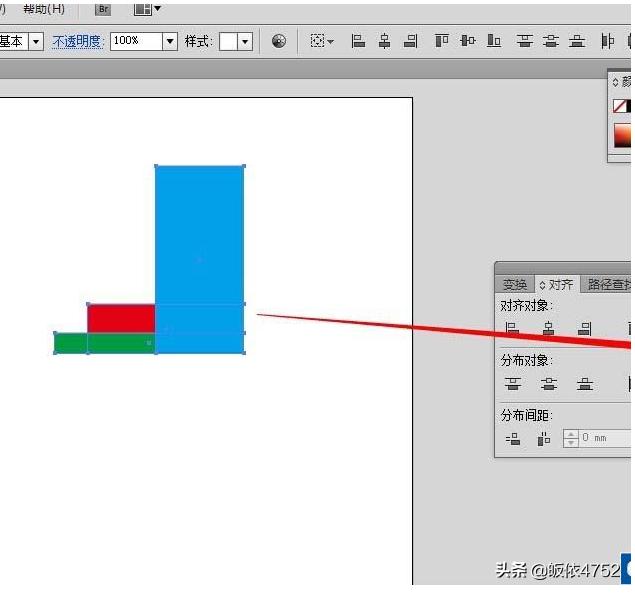Pick a color from the red spectrum bar

click(622, 136)
